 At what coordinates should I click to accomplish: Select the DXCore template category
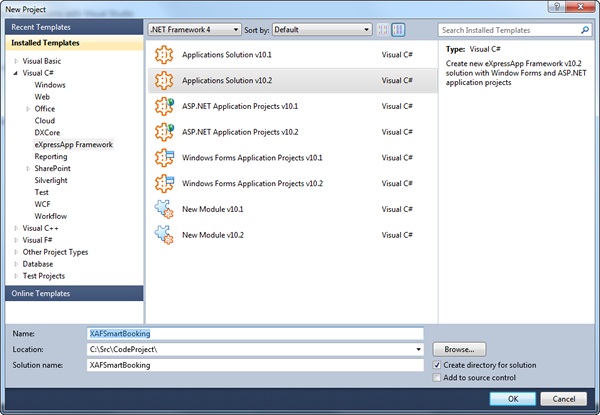coord(47,132)
